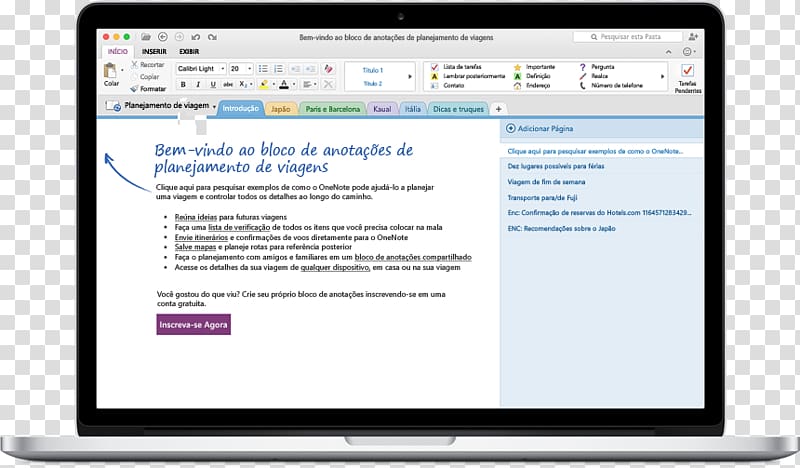Image resolution: width=800 pixels, height=468 pixels.
Task: Open the Planejamento de viagem notebook dropdown
Action: (214, 107)
